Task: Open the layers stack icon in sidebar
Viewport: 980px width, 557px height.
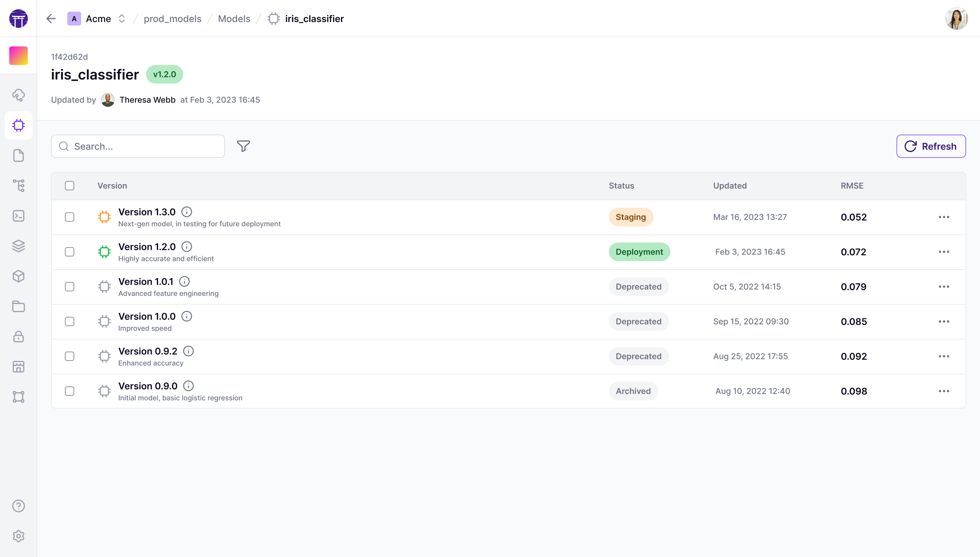Action: tap(19, 246)
